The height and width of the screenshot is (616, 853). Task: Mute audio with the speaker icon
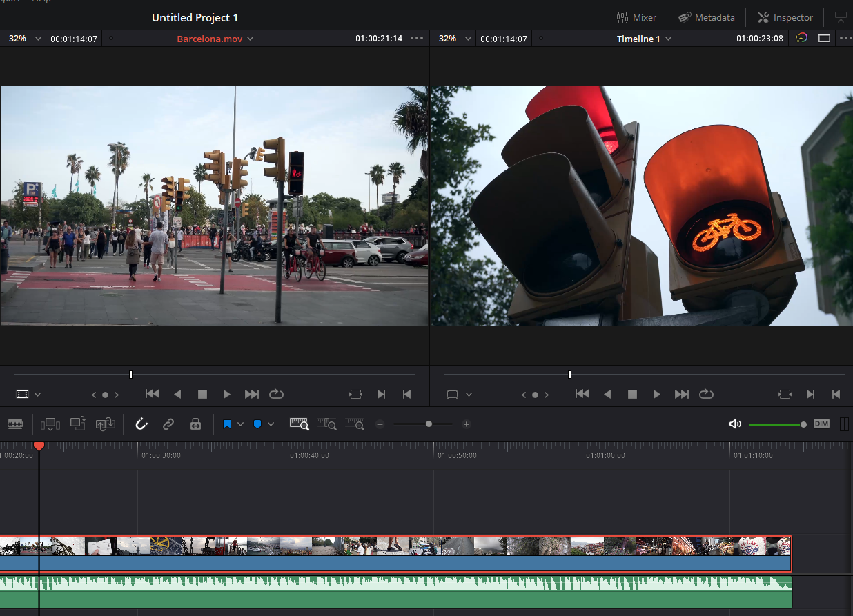tap(735, 424)
